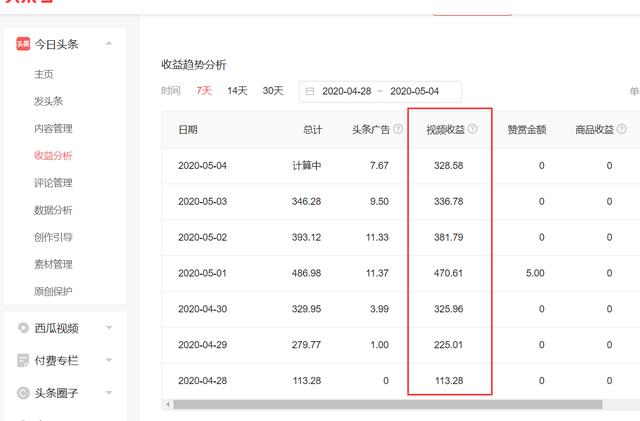Screen dimensions: 640x421
Task: Click the 9.50 ad revenue cell
Action: tap(379, 202)
